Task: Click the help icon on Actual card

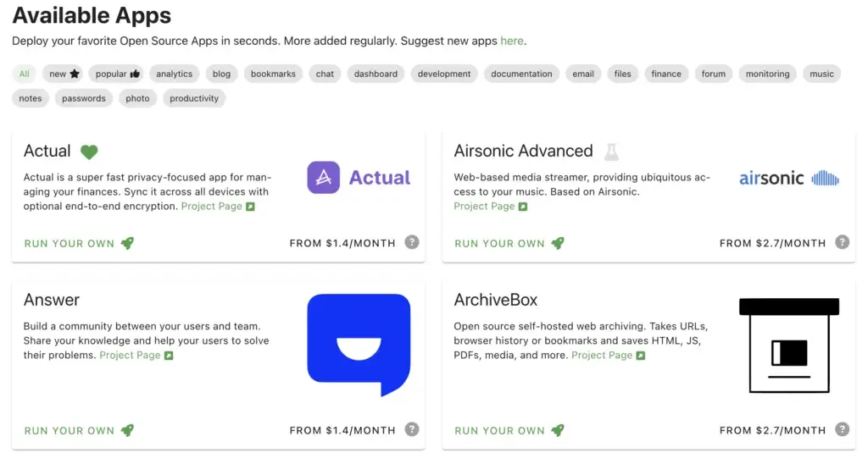Action: 412,242
